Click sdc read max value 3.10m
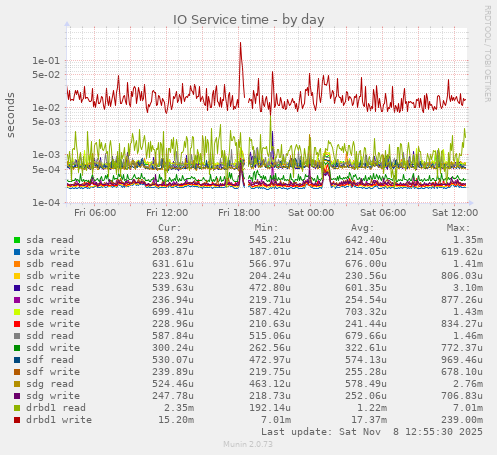Image resolution: width=497 pixels, height=455 pixels. click(468, 288)
